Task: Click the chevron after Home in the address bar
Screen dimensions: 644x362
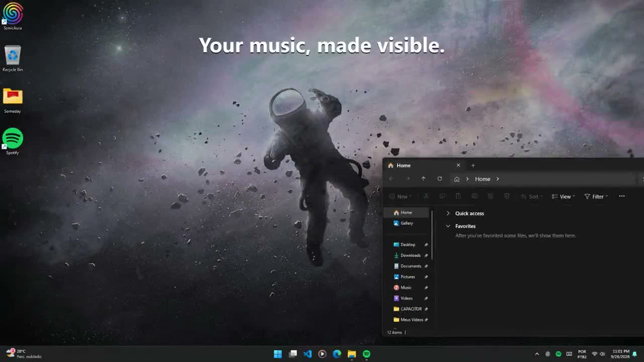Action: pos(498,179)
